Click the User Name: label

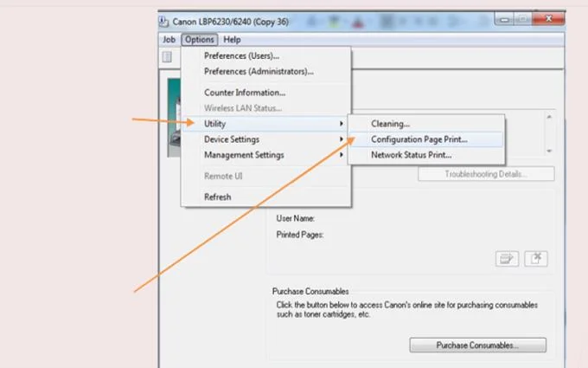[295, 218]
